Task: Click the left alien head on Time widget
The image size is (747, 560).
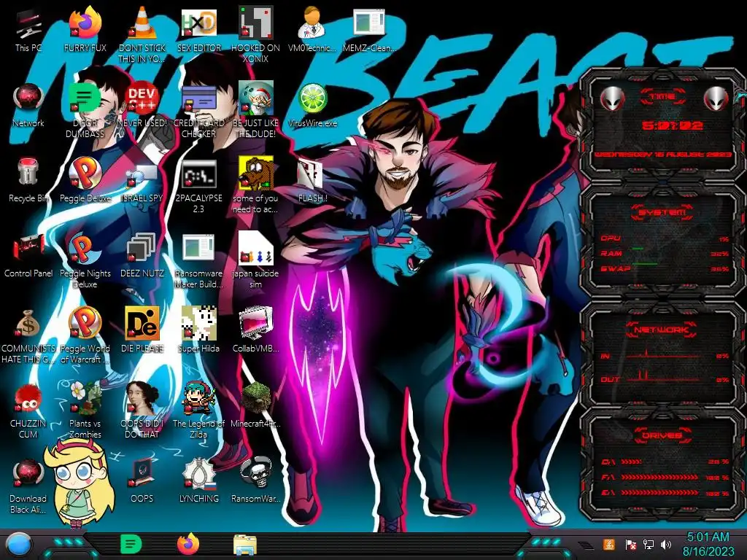Action: click(612, 98)
